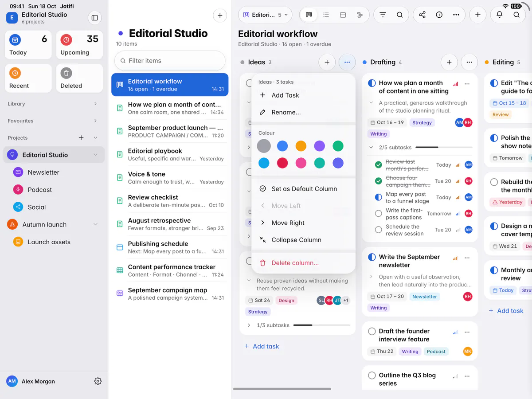Collapse Autumn launch project tree
The image size is (532, 399).
tap(95, 225)
